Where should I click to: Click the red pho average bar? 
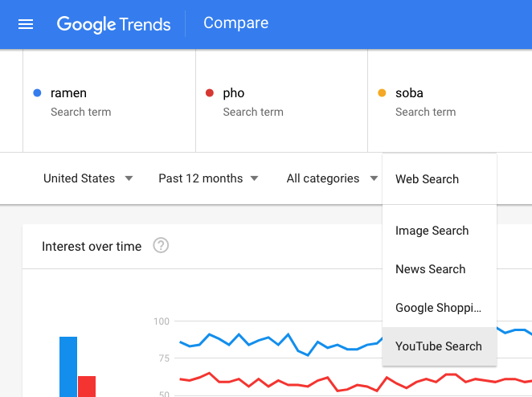pos(87,386)
